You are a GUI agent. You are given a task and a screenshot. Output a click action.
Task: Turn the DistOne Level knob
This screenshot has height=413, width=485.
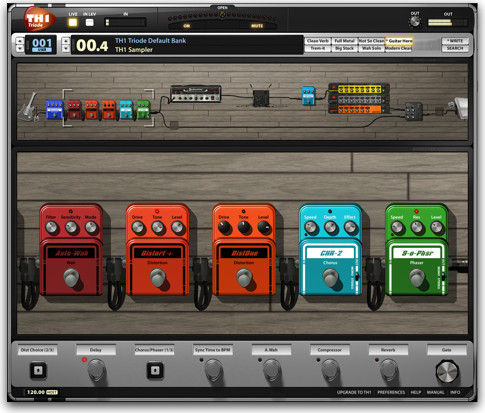coord(264,227)
